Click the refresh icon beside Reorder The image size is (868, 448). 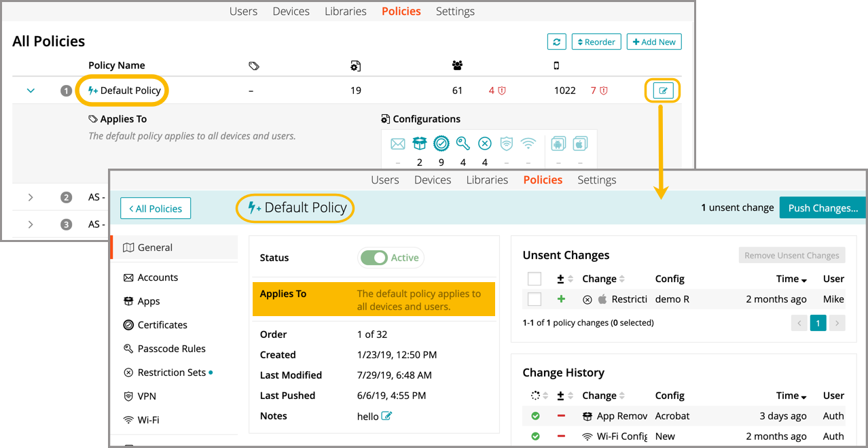point(556,41)
